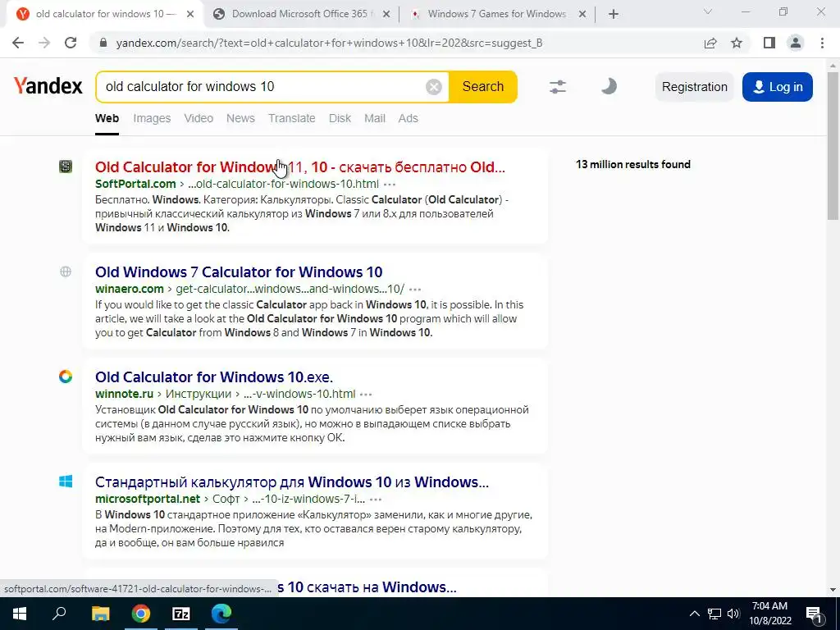Share this page via share icon
This screenshot has width=840, height=630.
(x=710, y=43)
